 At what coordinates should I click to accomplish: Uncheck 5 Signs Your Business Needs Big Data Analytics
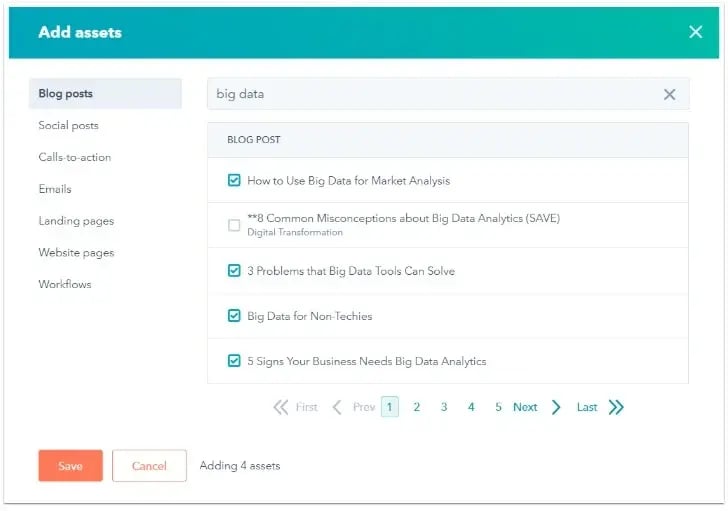[234, 361]
